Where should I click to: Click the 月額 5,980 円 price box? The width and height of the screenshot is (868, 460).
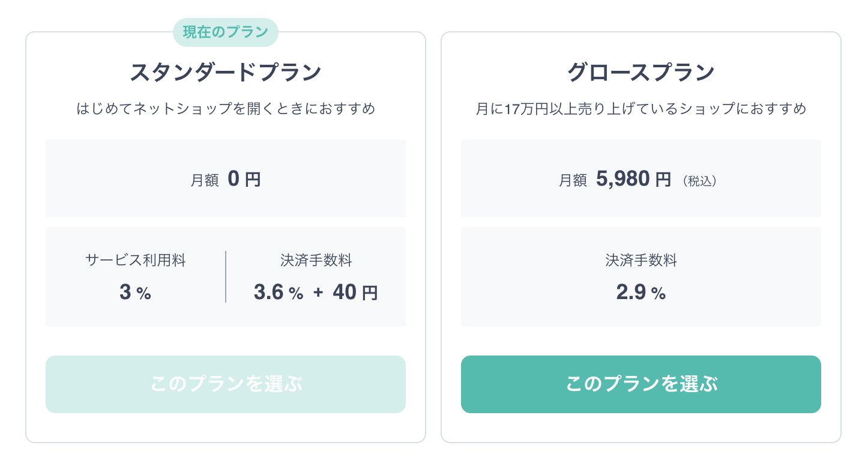[x=640, y=178]
